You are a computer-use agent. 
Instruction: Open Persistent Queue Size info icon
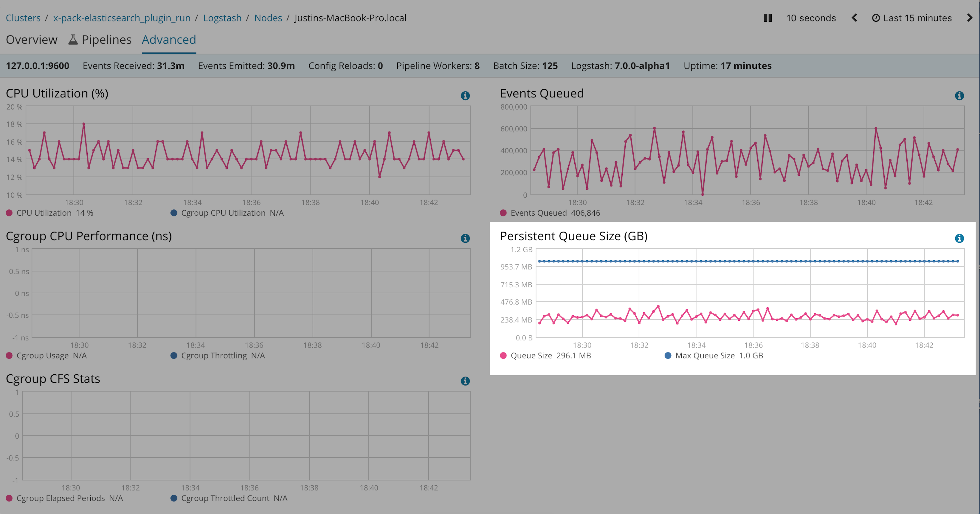tap(959, 238)
